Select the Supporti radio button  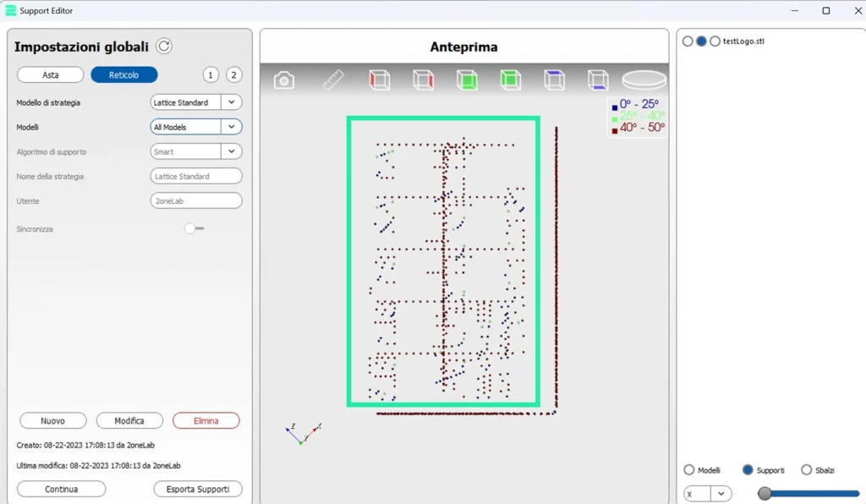pos(748,470)
